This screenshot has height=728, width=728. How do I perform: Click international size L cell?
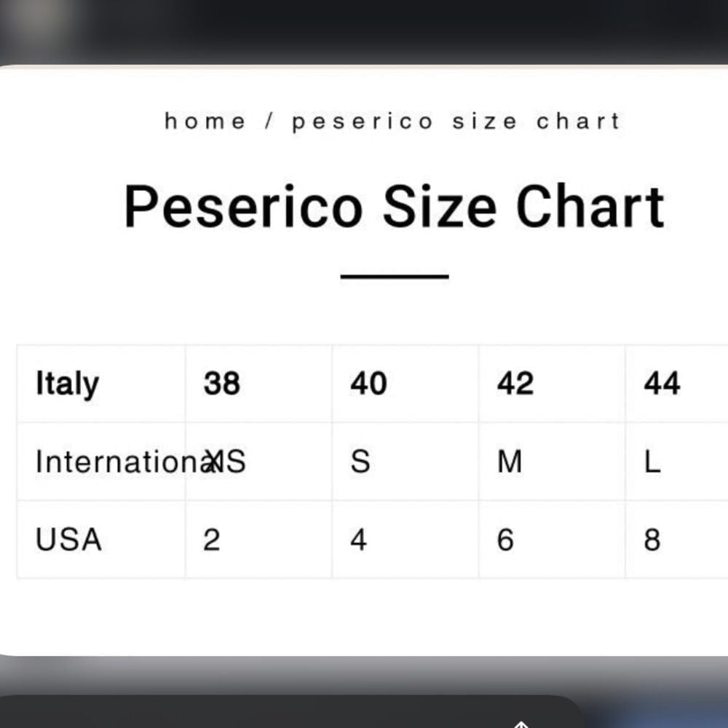click(677, 462)
